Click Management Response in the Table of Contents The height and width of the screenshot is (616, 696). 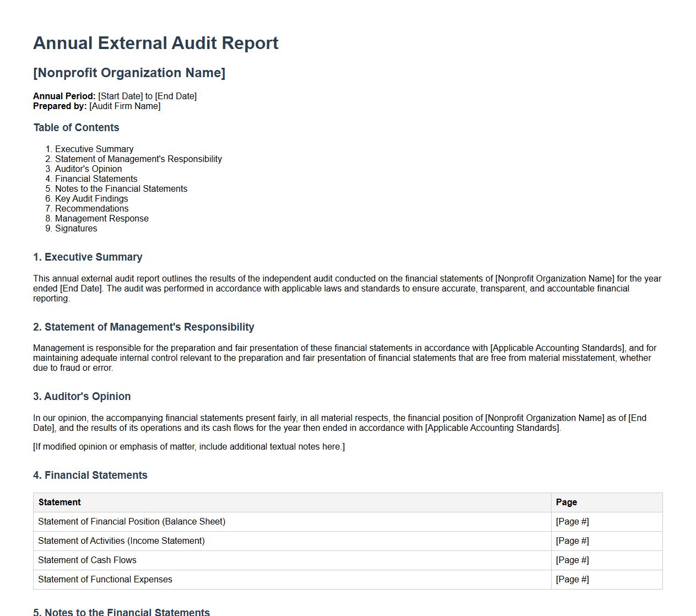click(x=101, y=218)
